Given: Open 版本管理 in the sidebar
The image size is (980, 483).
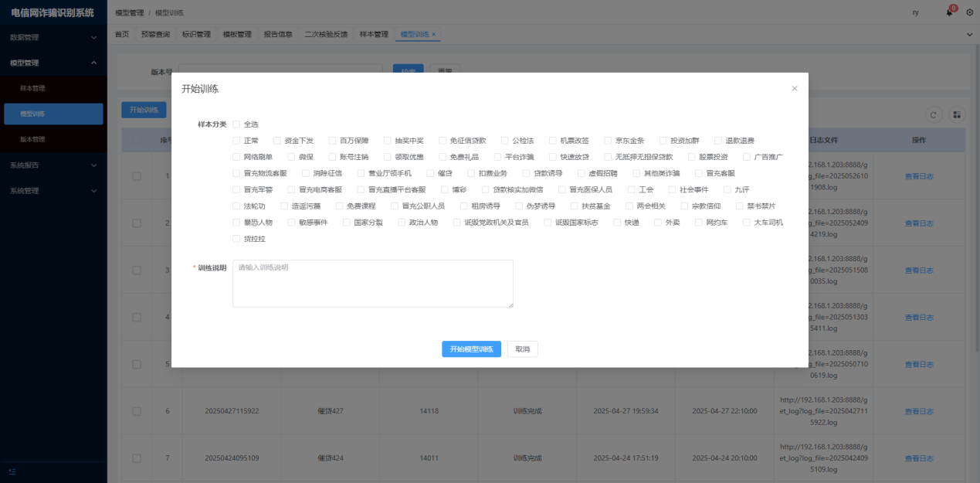Looking at the screenshot, I should (32, 140).
